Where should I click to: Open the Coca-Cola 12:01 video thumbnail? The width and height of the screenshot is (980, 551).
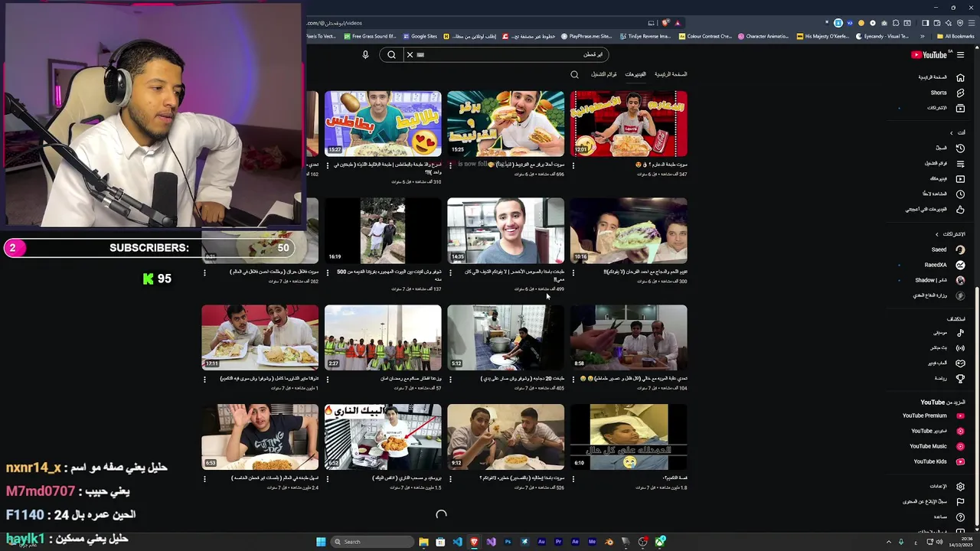click(x=629, y=123)
